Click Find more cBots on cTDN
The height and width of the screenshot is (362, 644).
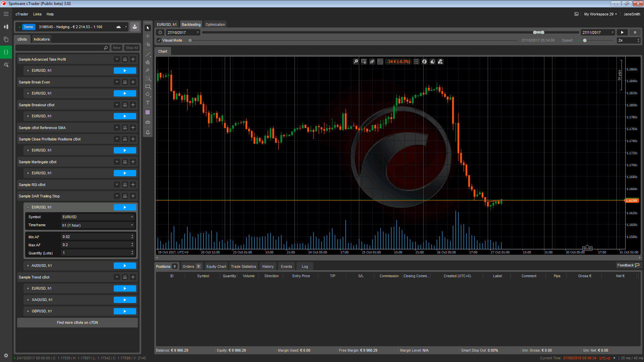(x=77, y=322)
